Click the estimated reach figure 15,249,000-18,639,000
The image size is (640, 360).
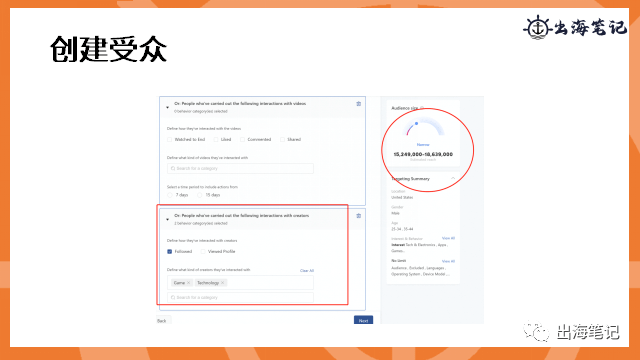(423, 154)
